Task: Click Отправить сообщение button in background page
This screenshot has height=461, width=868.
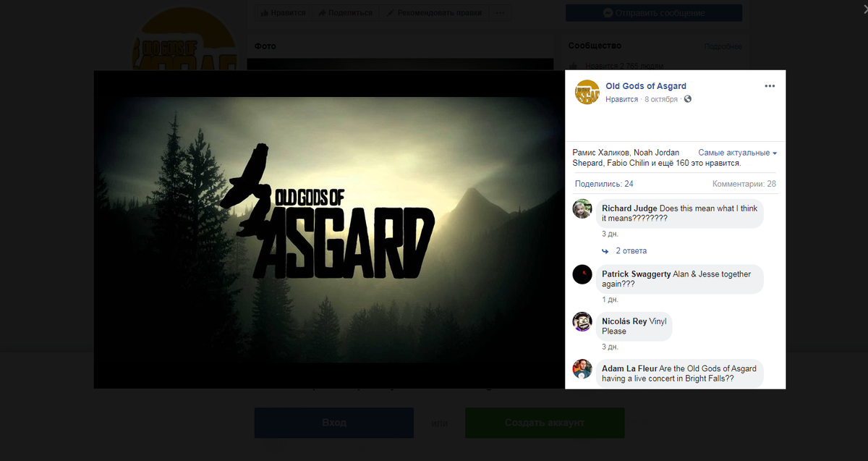Action: click(x=654, y=13)
